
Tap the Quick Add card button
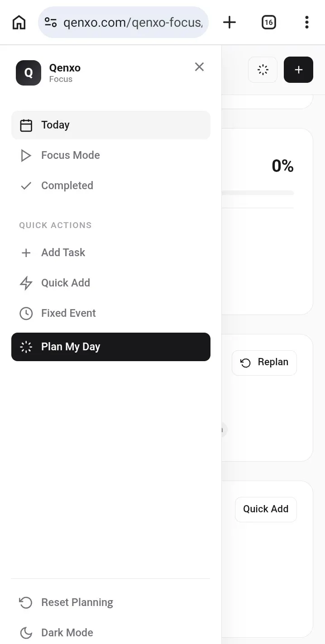(266, 509)
